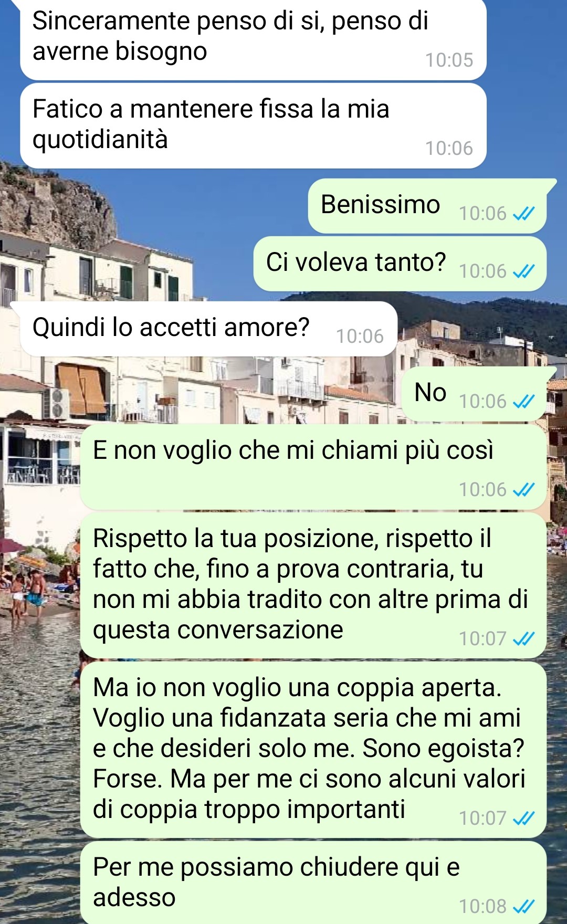This screenshot has width=567, height=924.
Task: Select the 'Rispetto la tua posizione' message bubble
Action: click(313, 585)
